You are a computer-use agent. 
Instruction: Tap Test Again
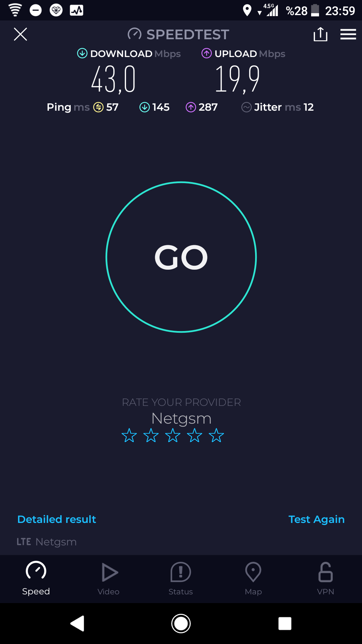coord(316,519)
